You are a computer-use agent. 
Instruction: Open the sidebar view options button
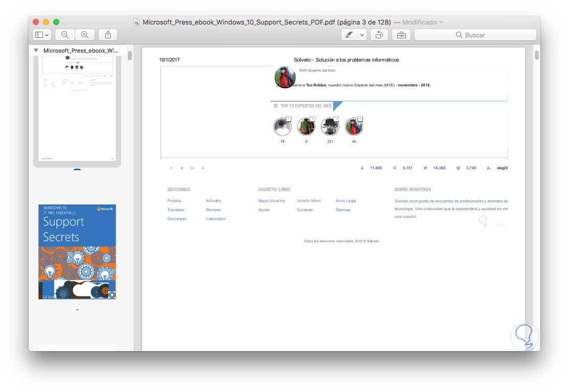click(42, 35)
